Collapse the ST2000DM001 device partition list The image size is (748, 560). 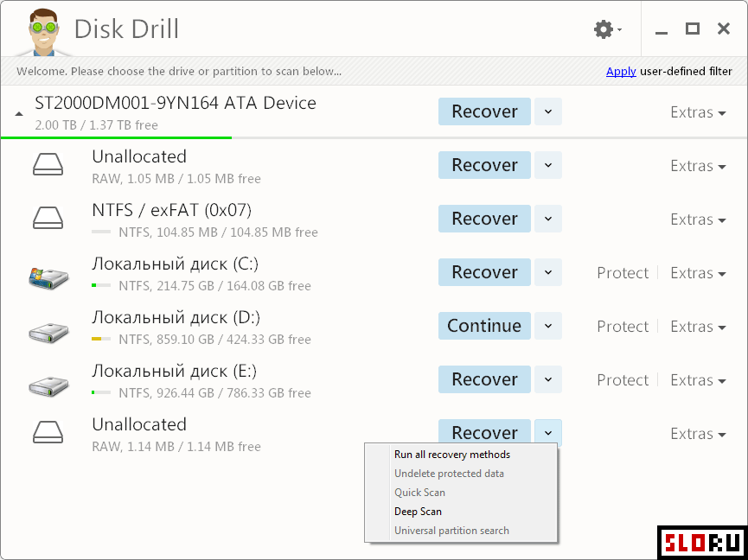coord(19,114)
